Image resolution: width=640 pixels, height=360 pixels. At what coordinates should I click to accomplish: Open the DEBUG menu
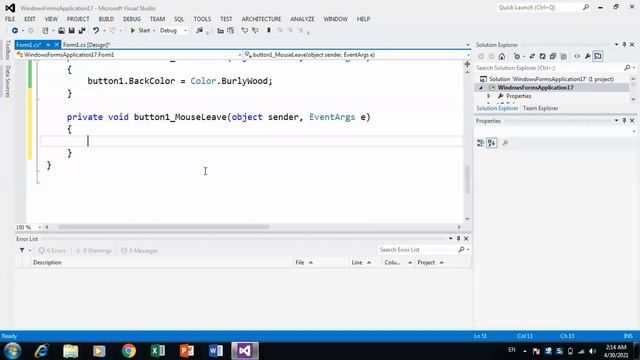click(132, 19)
